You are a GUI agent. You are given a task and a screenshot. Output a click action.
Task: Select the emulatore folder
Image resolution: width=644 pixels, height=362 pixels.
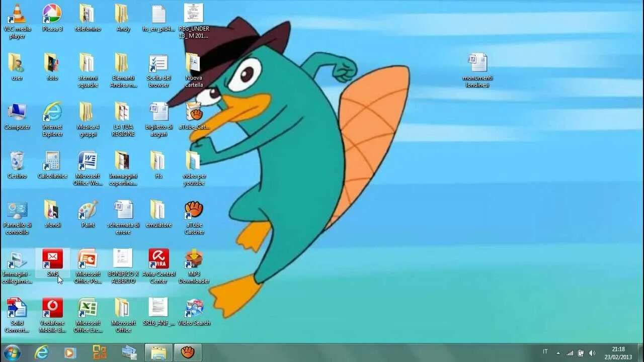click(x=158, y=214)
